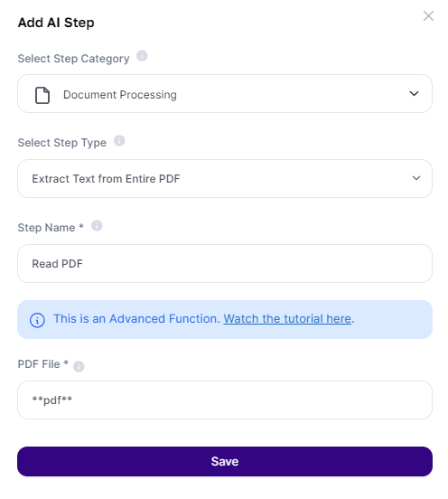Click the Select Step Category label
The height and width of the screenshot is (499, 448).
[73, 59]
